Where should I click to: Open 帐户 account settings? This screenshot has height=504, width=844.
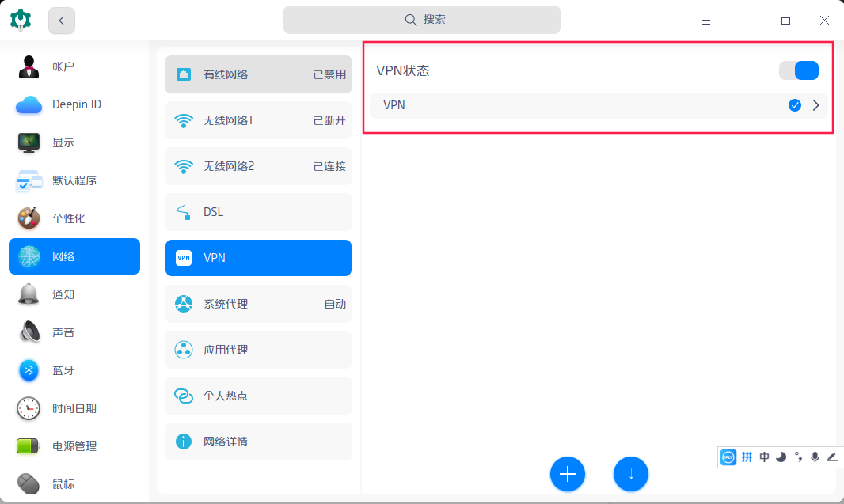click(74, 66)
